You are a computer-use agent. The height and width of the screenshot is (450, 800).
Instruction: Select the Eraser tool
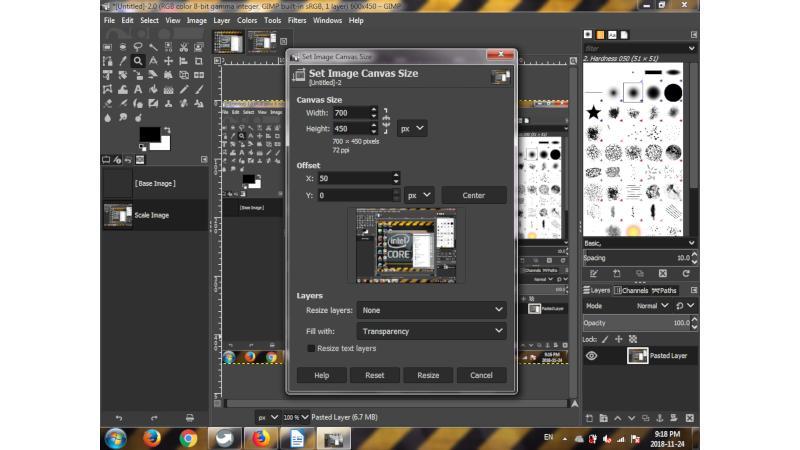(x=107, y=103)
